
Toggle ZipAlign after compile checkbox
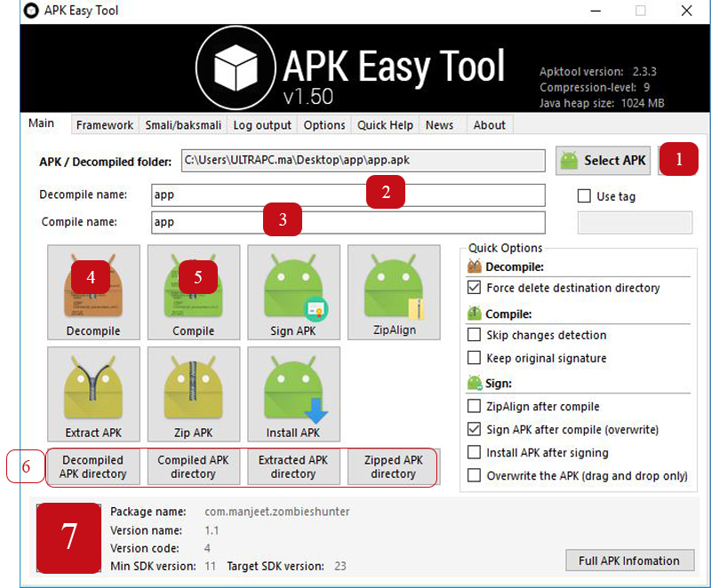[475, 406]
